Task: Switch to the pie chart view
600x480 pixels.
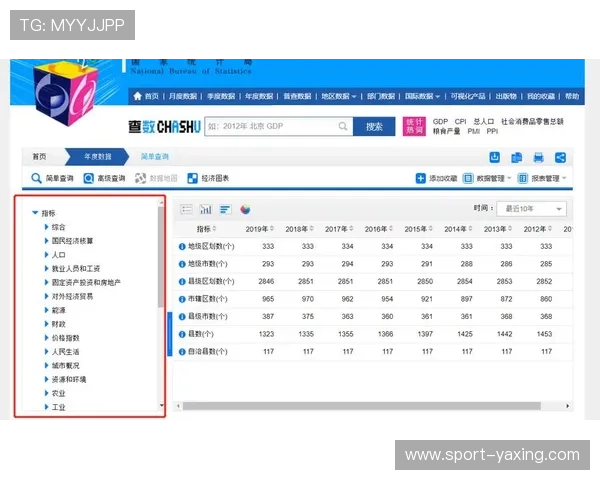Action: point(245,209)
